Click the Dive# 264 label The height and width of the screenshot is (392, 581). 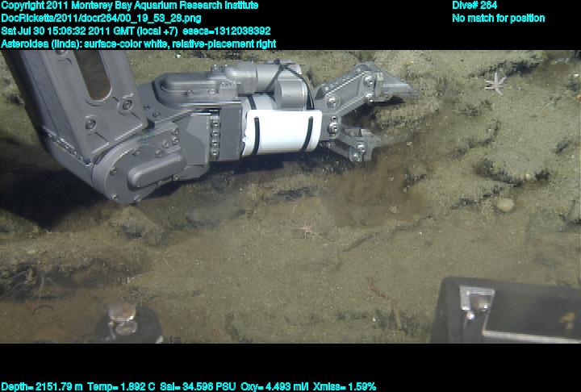[474, 6]
